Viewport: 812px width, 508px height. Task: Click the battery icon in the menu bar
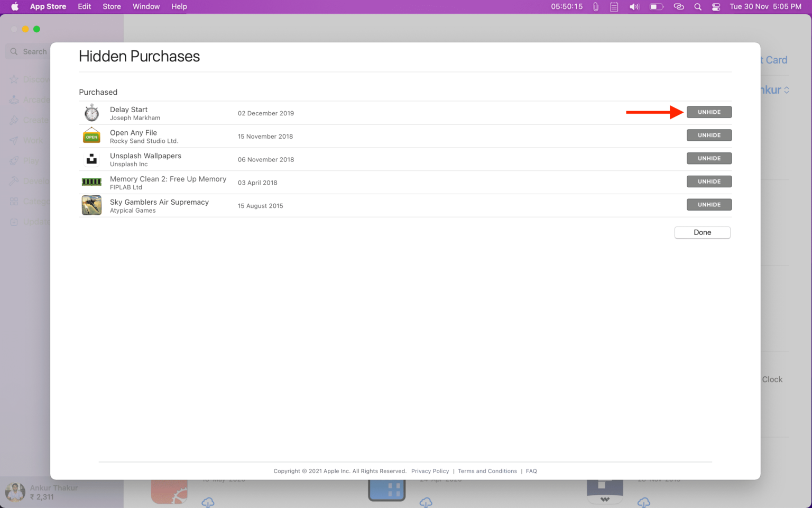point(656,7)
